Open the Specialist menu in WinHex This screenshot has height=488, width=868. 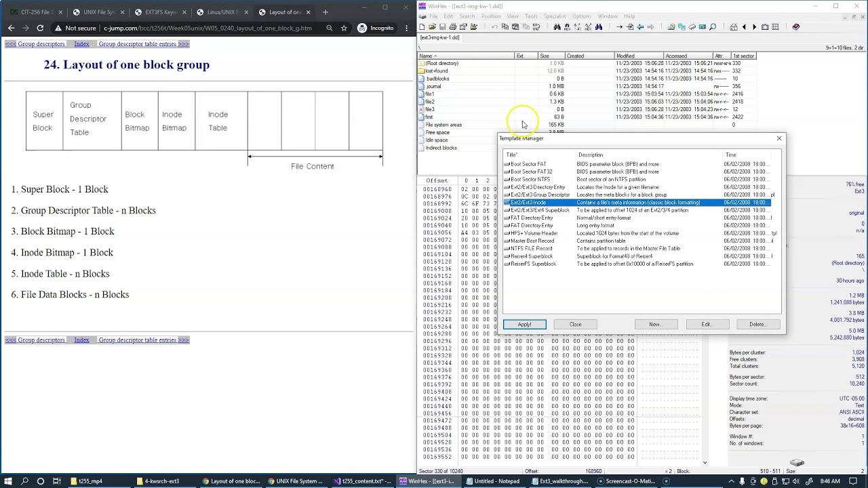pos(554,16)
